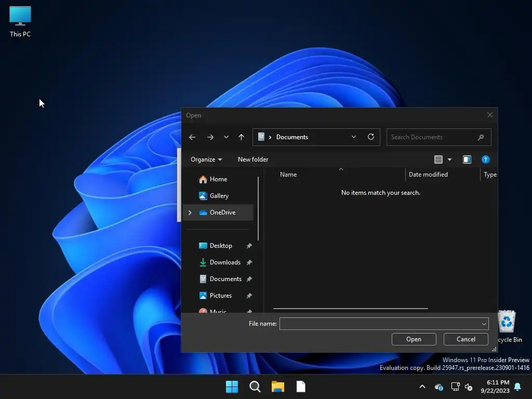The width and height of the screenshot is (532, 399).
Task: Click the blank document app on taskbar
Action: pos(301,387)
